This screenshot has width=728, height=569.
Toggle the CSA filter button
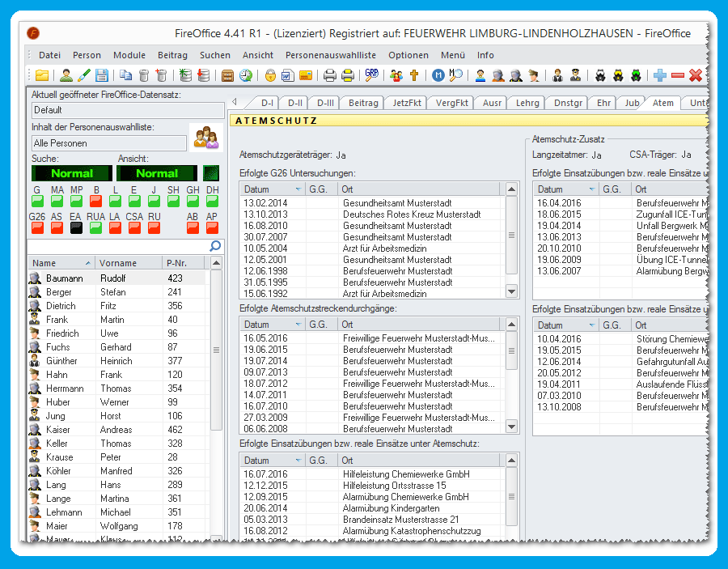point(133,228)
